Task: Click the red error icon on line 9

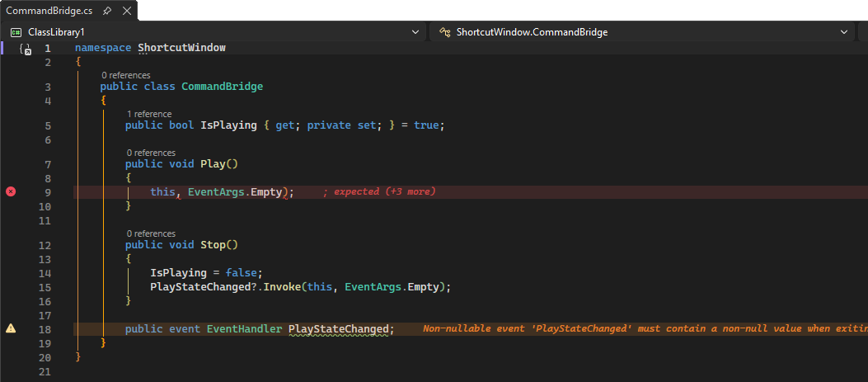Action: point(11,191)
